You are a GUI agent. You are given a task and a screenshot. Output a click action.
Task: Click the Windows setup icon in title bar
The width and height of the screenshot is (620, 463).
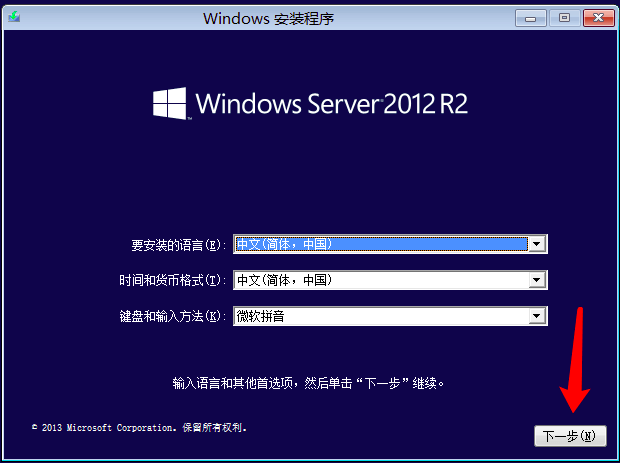(x=14, y=17)
